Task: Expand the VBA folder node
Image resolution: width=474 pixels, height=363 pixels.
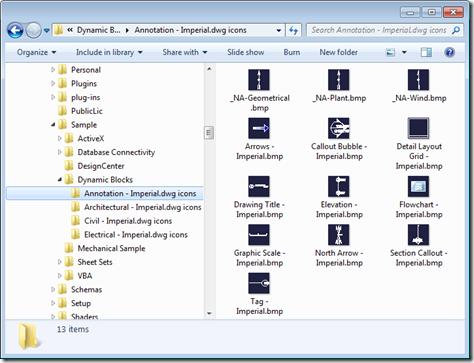Action: point(60,276)
